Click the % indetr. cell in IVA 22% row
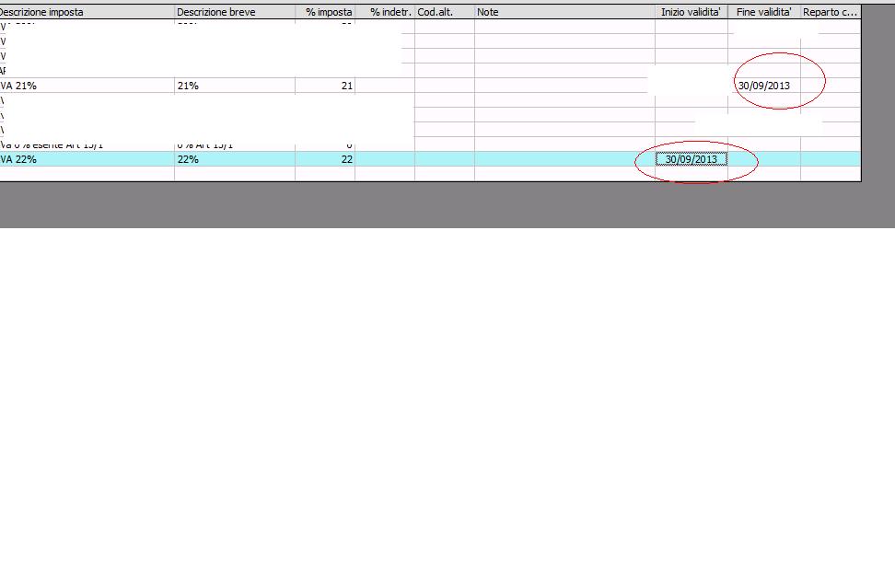 (x=385, y=159)
